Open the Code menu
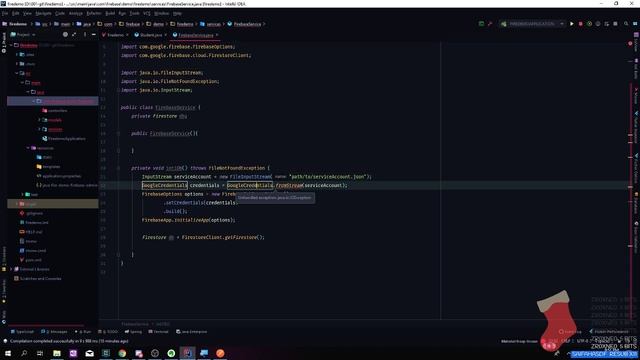The width and height of the screenshot is (640, 360). (x=60, y=13)
